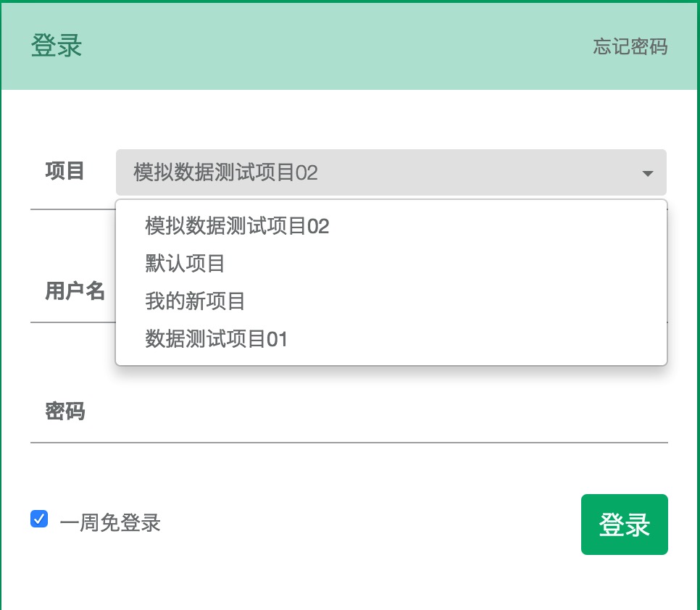This screenshot has width=700, height=610.
Task: Click the dropdown arrow in 项目 selector
Action: pos(647,173)
